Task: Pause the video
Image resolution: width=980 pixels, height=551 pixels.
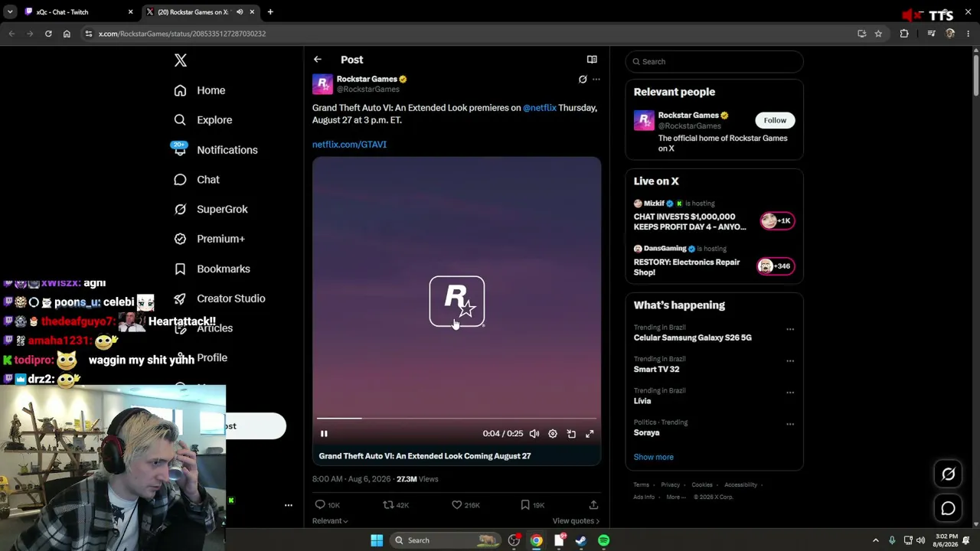Action: (x=324, y=434)
